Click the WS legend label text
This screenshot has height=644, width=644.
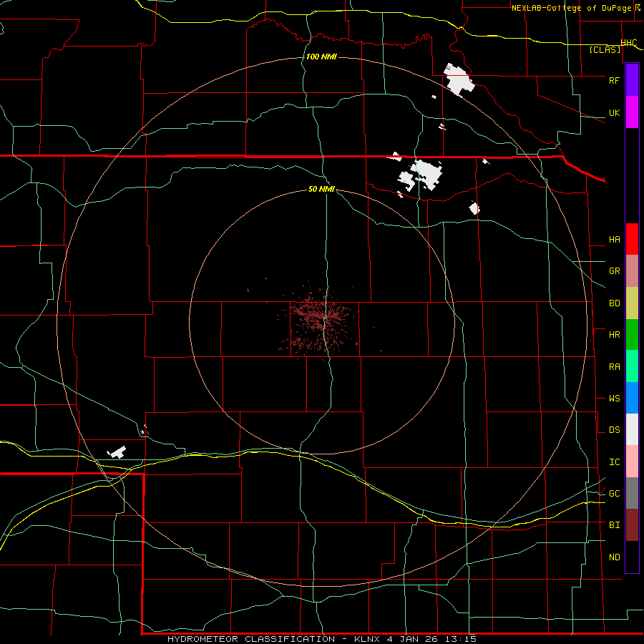click(614, 399)
